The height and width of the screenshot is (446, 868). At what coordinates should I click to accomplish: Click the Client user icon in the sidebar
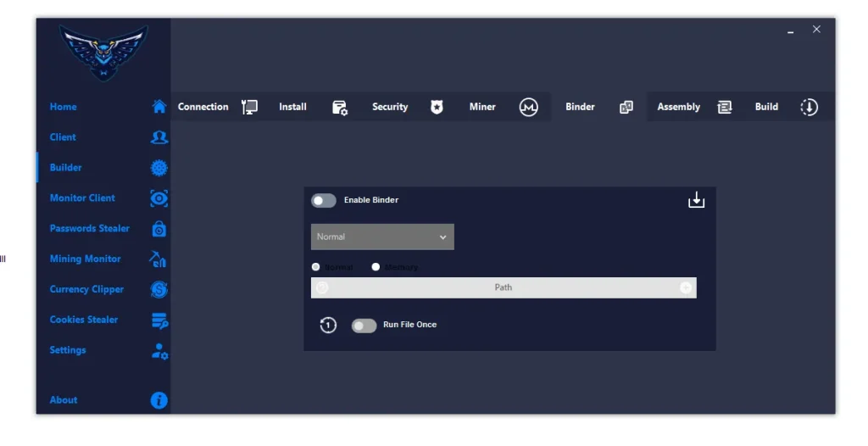pyautogui.click(x=159, y=137)
